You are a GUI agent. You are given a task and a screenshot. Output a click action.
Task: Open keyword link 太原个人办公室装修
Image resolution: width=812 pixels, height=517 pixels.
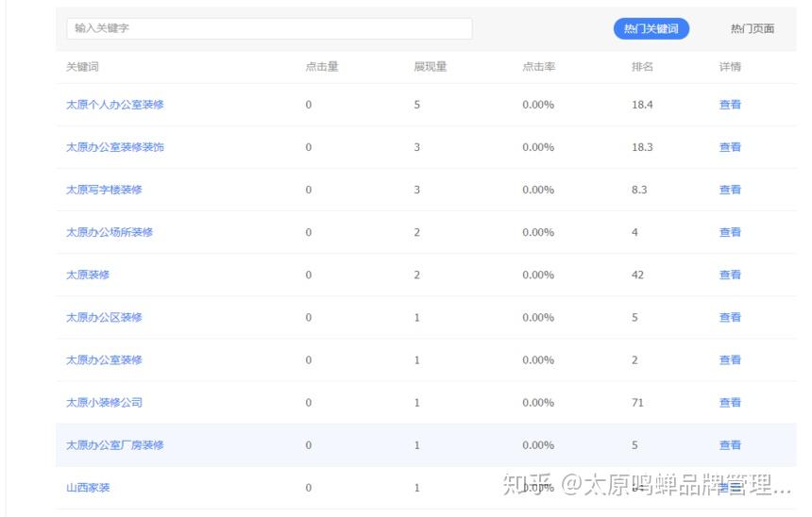coord(115,105)
